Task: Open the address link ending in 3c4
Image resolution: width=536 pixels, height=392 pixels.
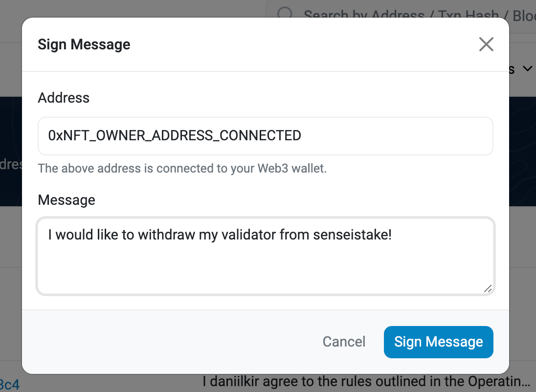Action: 10,385
